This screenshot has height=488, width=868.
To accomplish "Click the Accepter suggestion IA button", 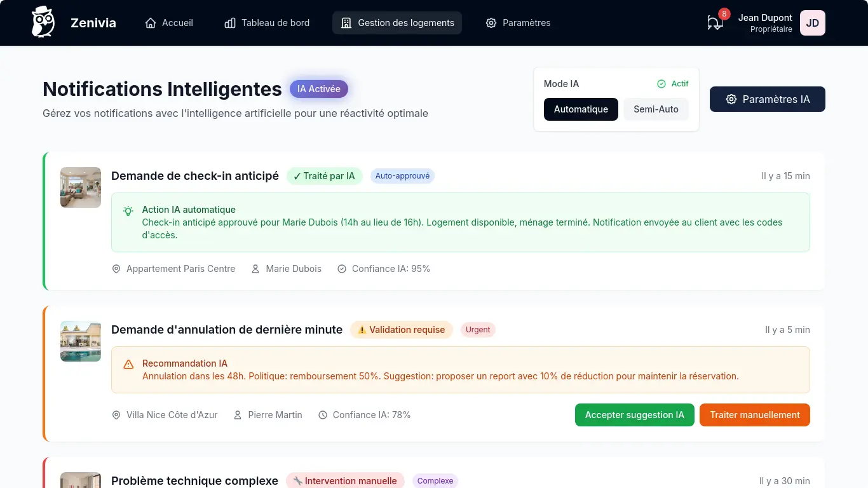I will click(x=634, y=415).
